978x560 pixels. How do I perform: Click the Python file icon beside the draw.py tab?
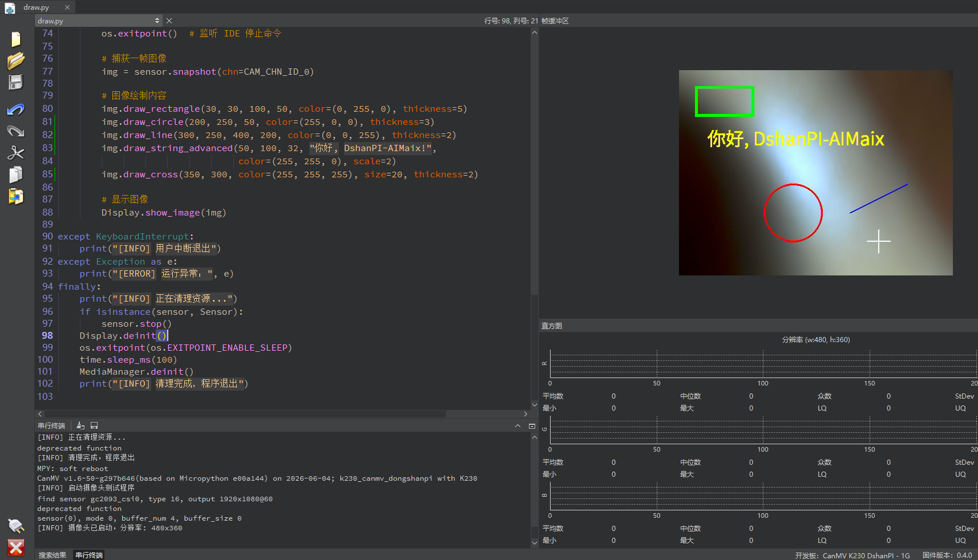coord(10,7)
